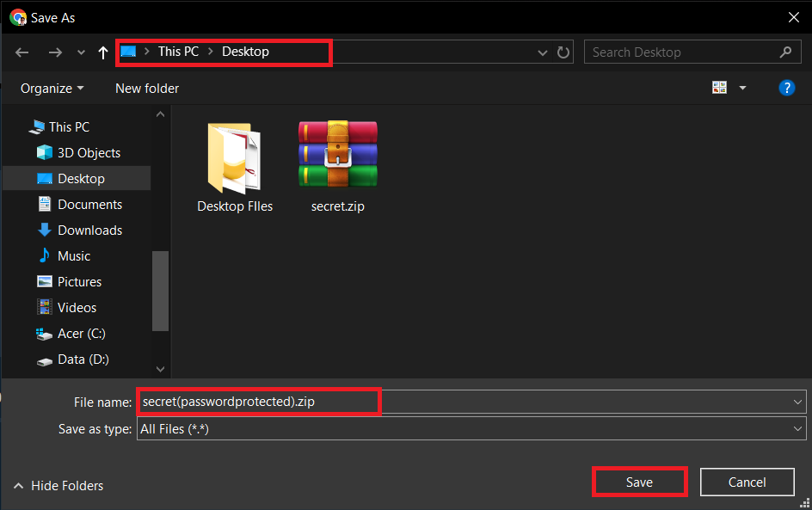This screenshot has height=510, width=812.
Task: Expand the address bar previous locations dropdown
Action: pos(543,52)
